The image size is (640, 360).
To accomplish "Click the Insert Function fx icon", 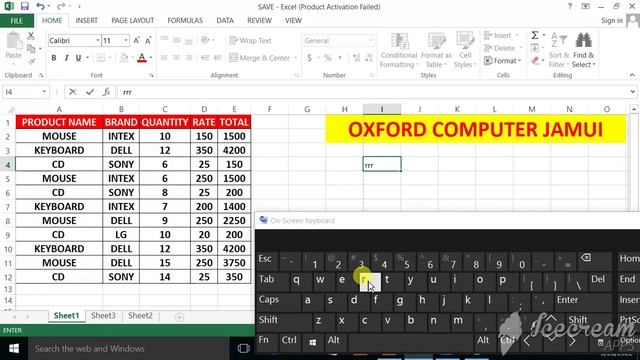I will click(107, 92).
